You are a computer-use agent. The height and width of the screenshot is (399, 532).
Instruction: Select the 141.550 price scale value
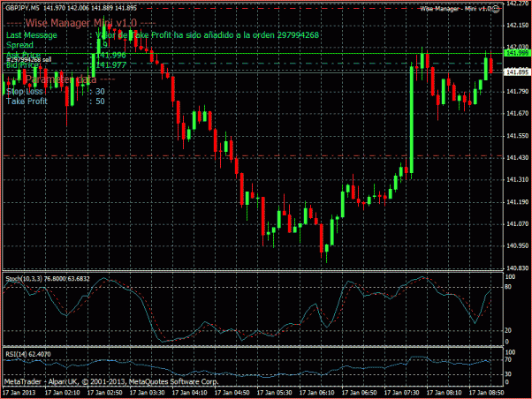coord(517,136)
